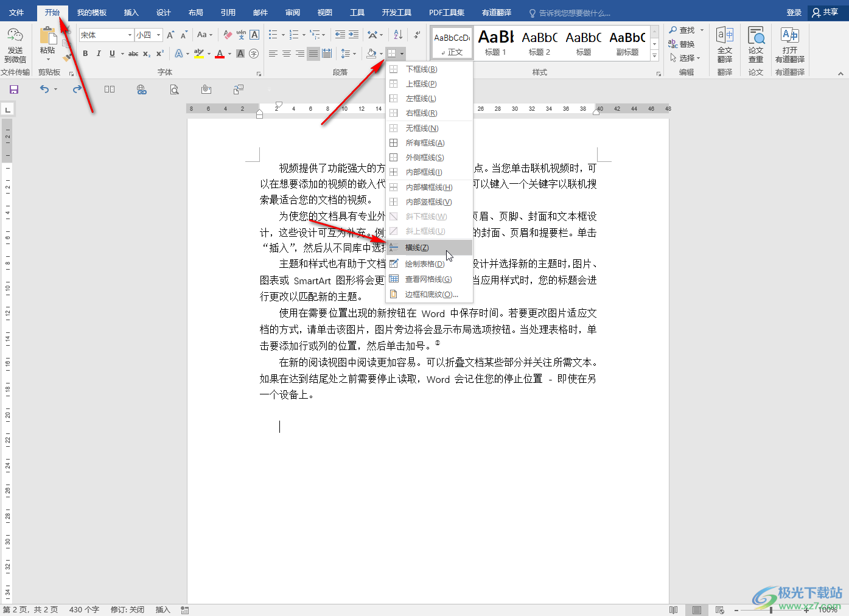This screenshot has width=849, height=616.
Task: Click the Login (登录) link
Action: [794, 12]
